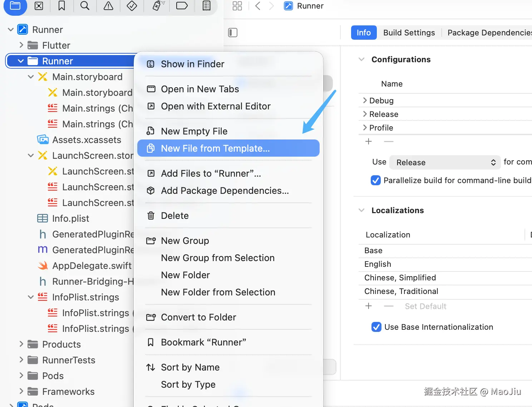
Task: Click the Set Default button
Action: (x=425, y=306)
